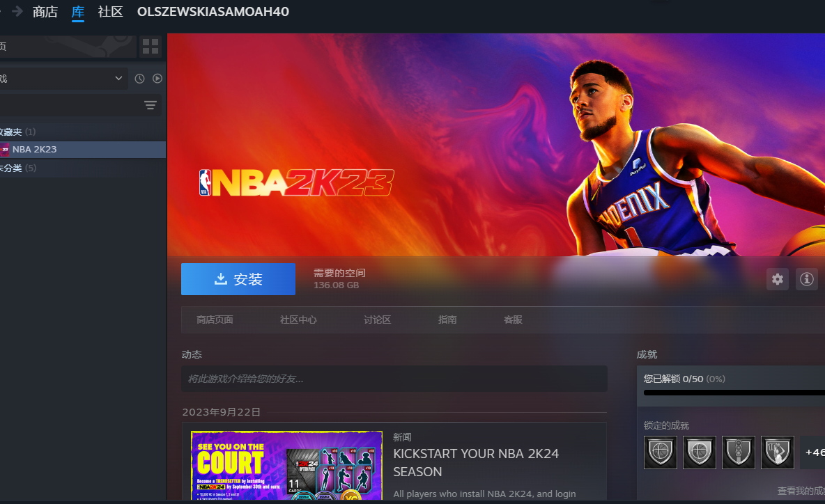Image resolution: width=825 pixels, height=504 pixels.
Task: Click the achievement progress bar
Action: click(732, 393)
